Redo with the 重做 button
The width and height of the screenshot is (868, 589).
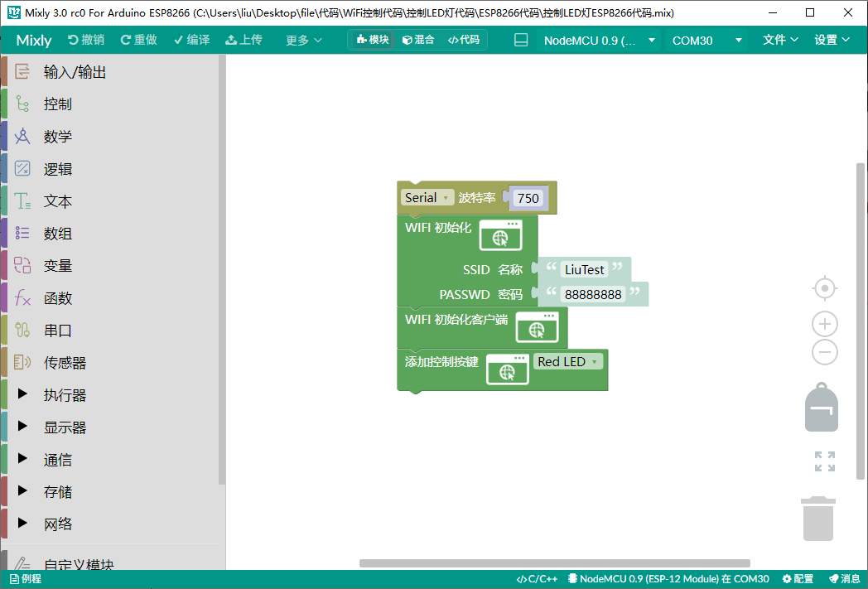(139, 40)
